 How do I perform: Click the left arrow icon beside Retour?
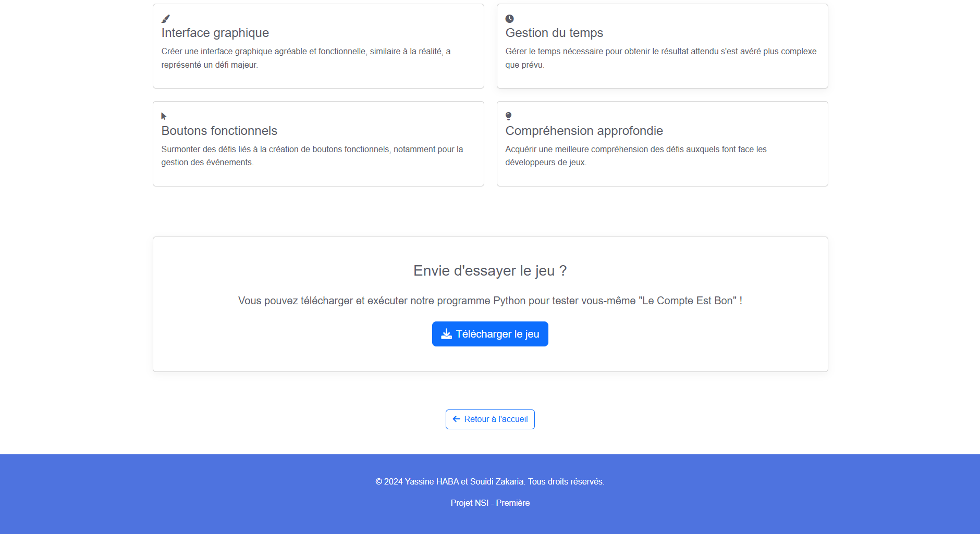click(x=457, y=419)
